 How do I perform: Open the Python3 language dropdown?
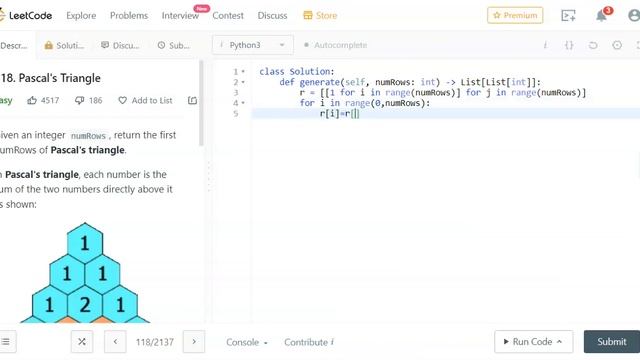[253, 45]
